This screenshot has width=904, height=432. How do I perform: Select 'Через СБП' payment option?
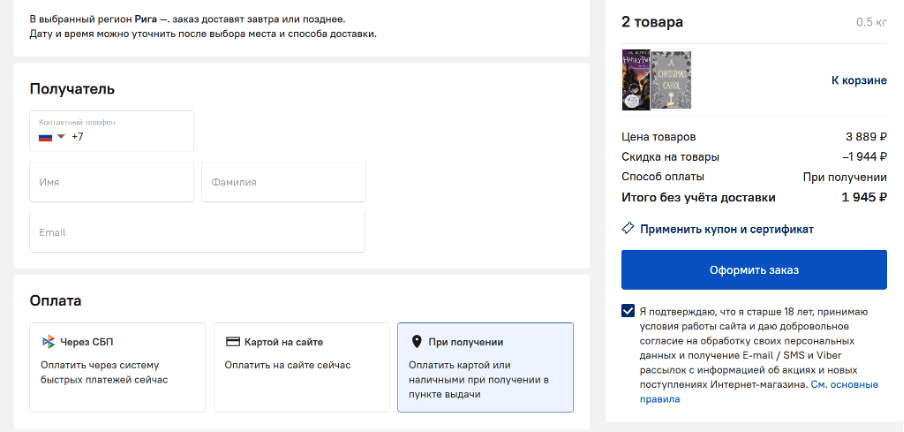point(117,367)
